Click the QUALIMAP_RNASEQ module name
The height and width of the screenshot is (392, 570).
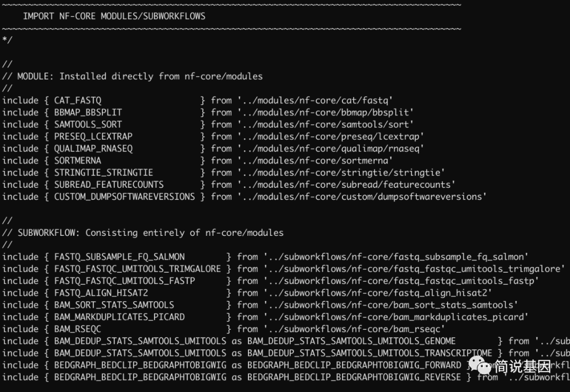click(x=93, y=149)
